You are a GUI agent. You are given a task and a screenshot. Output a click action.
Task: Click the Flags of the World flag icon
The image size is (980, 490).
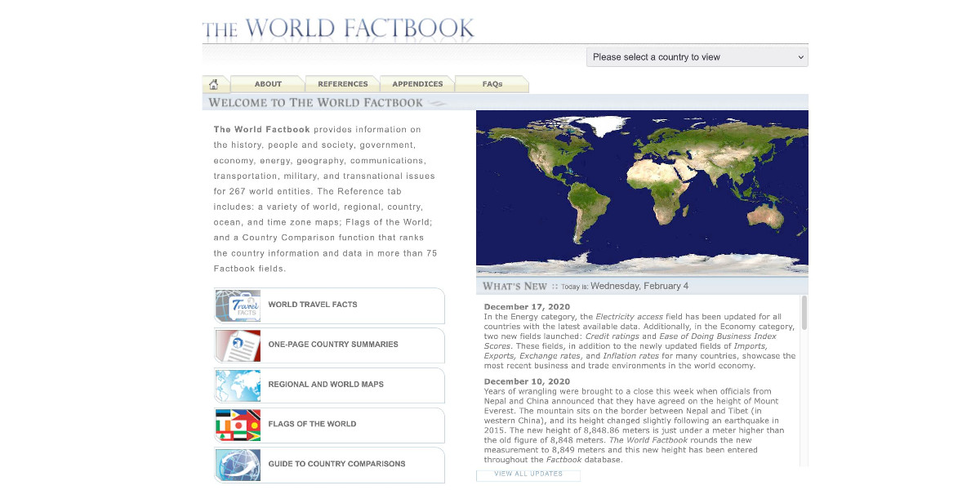[237, 425]
